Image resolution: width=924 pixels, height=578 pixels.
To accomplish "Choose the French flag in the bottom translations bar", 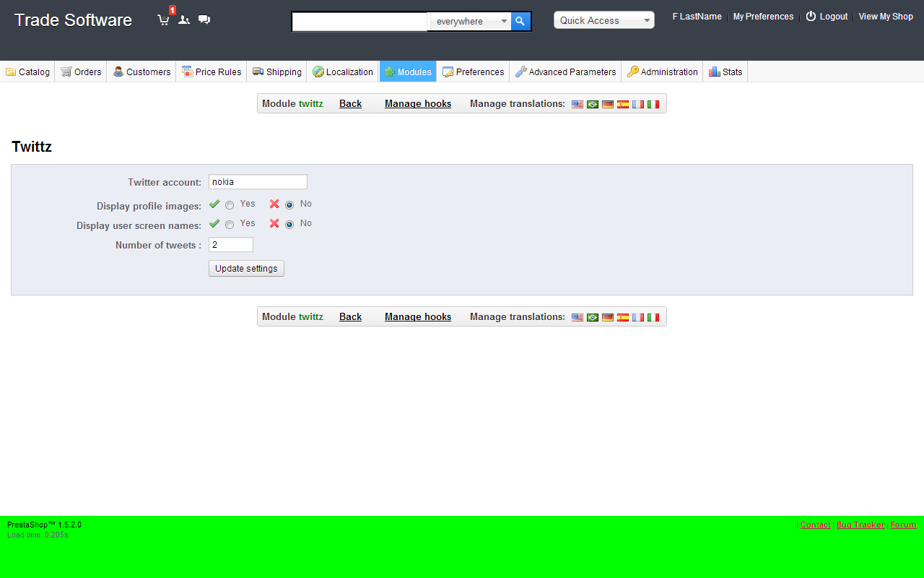I will pos(638,317).
